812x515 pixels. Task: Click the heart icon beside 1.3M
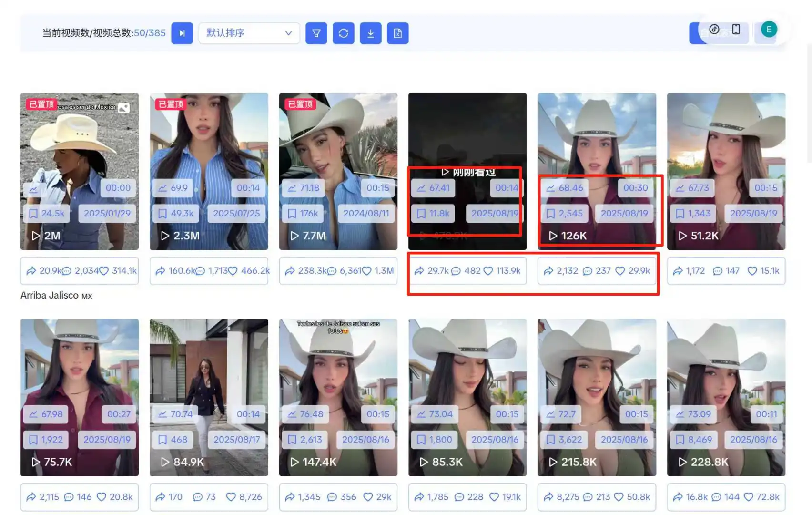coord(366,271)
